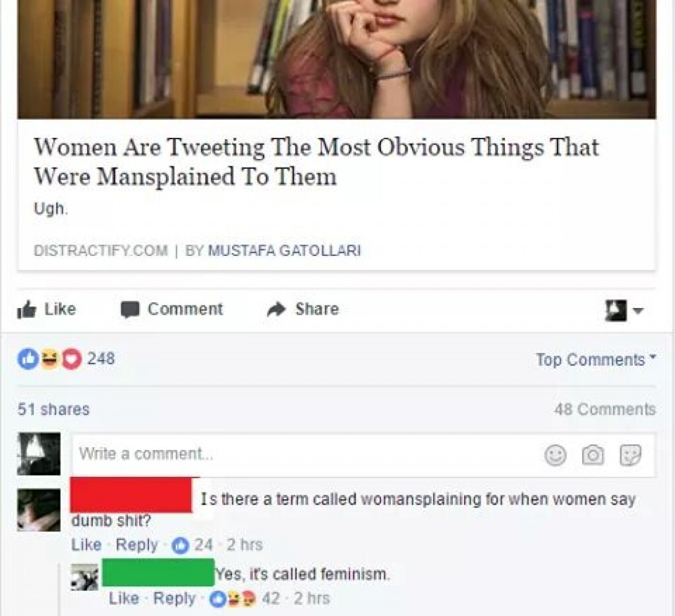This screenshot has height=616, width=675.
Task: Click the camera icon to attach a photo
Action: click(x=593, y=455)
